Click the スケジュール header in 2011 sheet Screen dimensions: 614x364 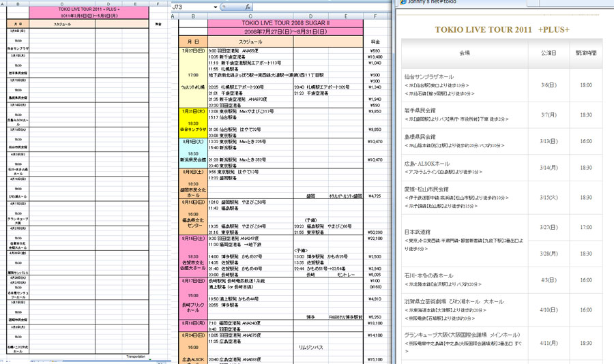tap(62, 25)
